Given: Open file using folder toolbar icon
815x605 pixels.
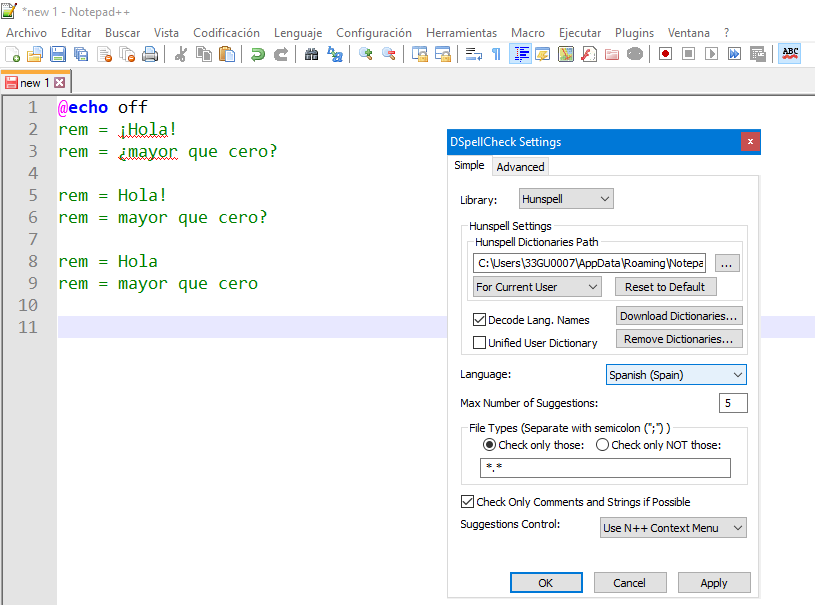Looking at the screenshot, I should pos(35,54).
